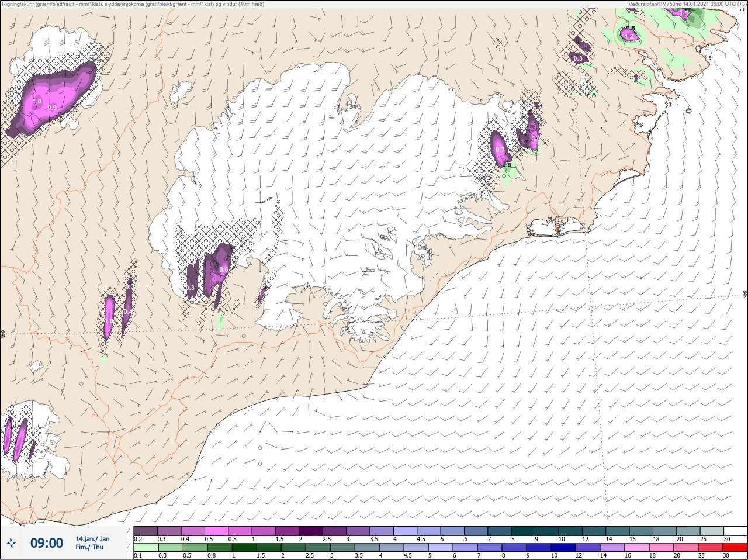Click the '14.jan./ Jan' date text
This screenshot has width=748, height=560.
[x=92, y=539]
